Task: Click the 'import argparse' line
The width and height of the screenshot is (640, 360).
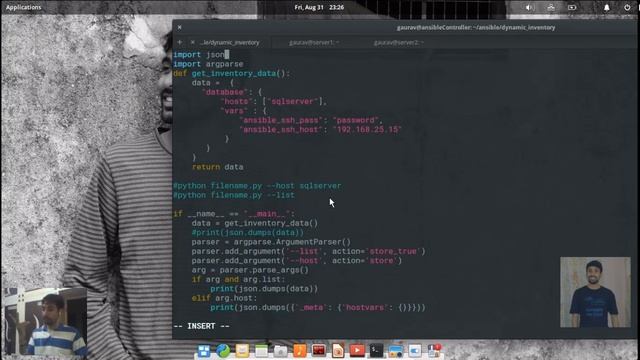Action: (208, 64)
